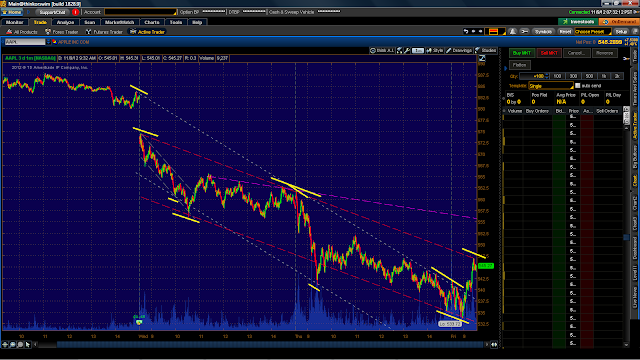Viewport: 640px width, 360px height.
Task: Click the Symbols button
Action: tap(543, 31)
